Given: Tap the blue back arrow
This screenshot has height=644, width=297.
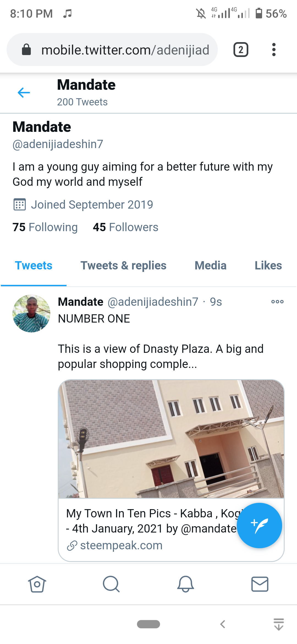Looking at the screenshot, I should point(24,93).
